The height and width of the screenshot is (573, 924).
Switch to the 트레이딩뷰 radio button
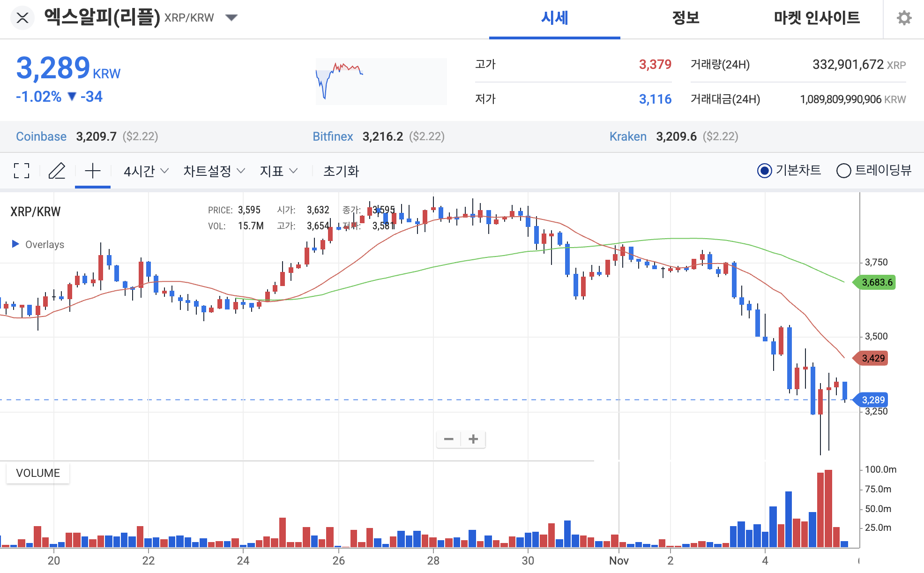844,171
